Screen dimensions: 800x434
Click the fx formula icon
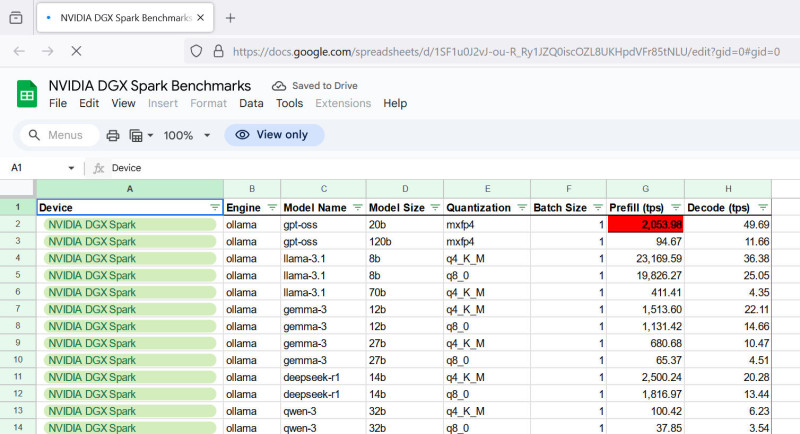pyautogui.click(x=98, y=168)
